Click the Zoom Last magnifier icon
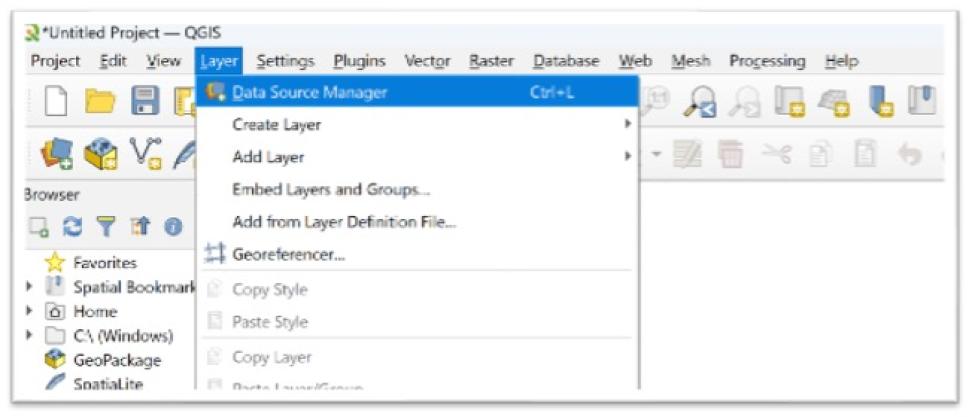 coord(701,101)
